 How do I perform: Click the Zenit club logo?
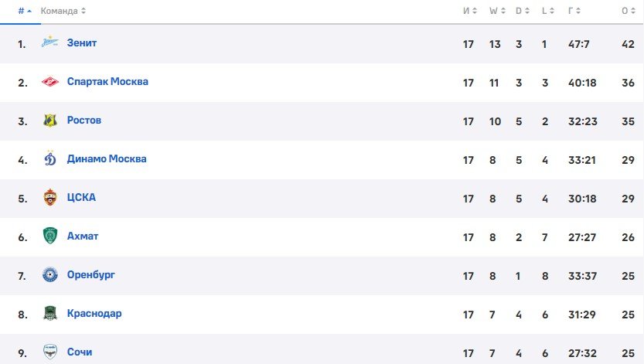pyautogui.click(x=50, y=43)
